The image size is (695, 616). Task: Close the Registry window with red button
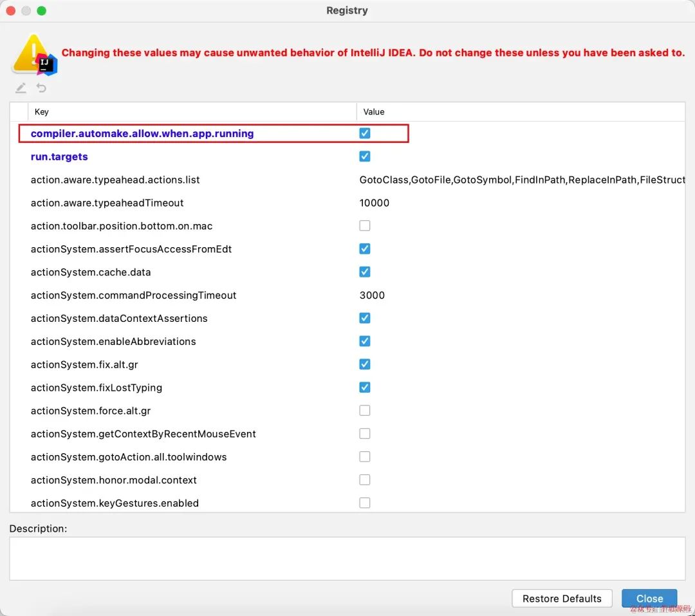pyautogui.click(x=11, y=11)
